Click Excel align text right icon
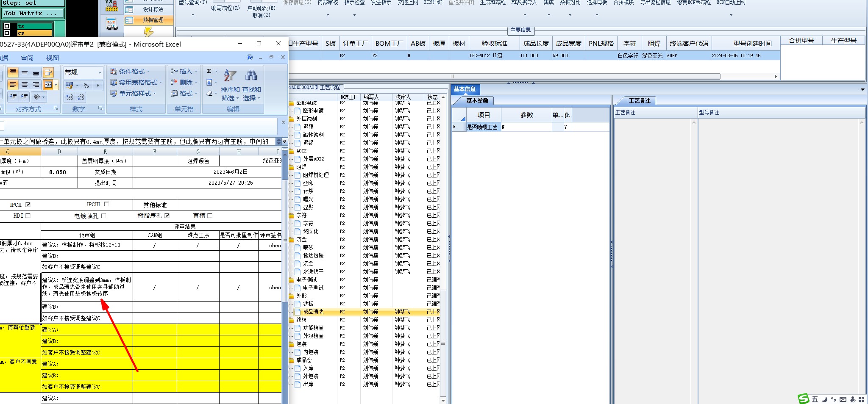The width and height of the screenshot is (868, 404). tap(36, 85)
